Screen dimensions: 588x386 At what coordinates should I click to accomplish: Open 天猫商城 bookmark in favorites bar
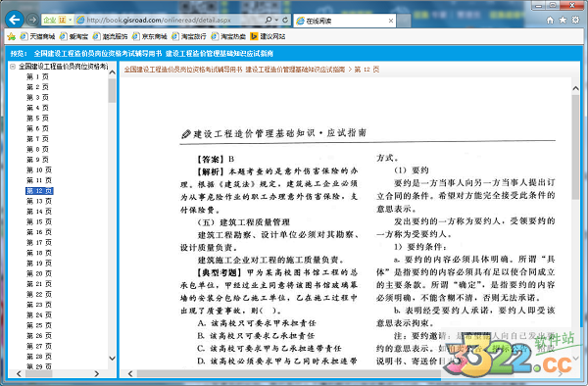[37, 36]
